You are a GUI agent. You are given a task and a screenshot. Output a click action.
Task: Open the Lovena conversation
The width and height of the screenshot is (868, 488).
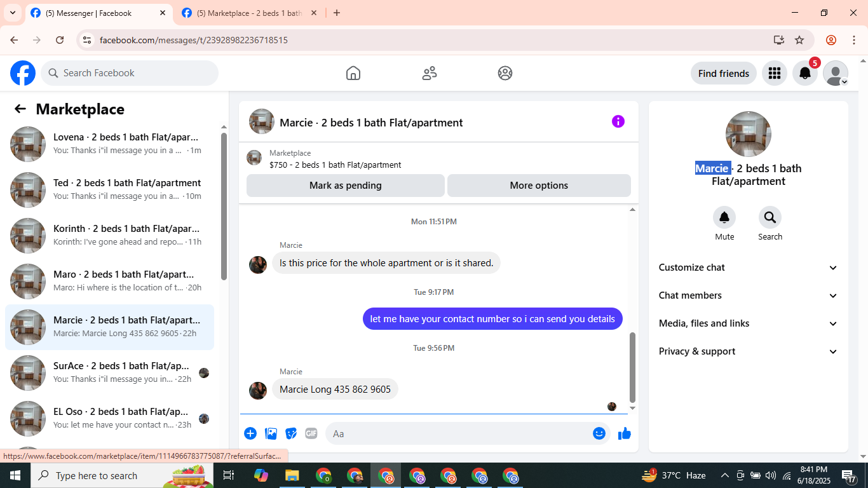click(x=110, y=144)
